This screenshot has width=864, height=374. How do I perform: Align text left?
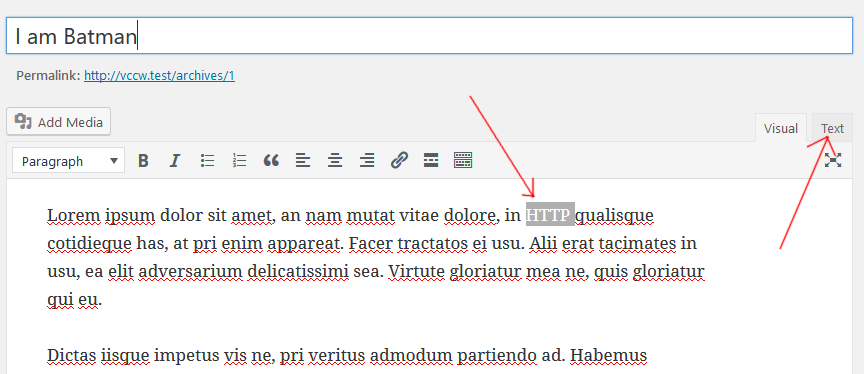pos(303,161)
